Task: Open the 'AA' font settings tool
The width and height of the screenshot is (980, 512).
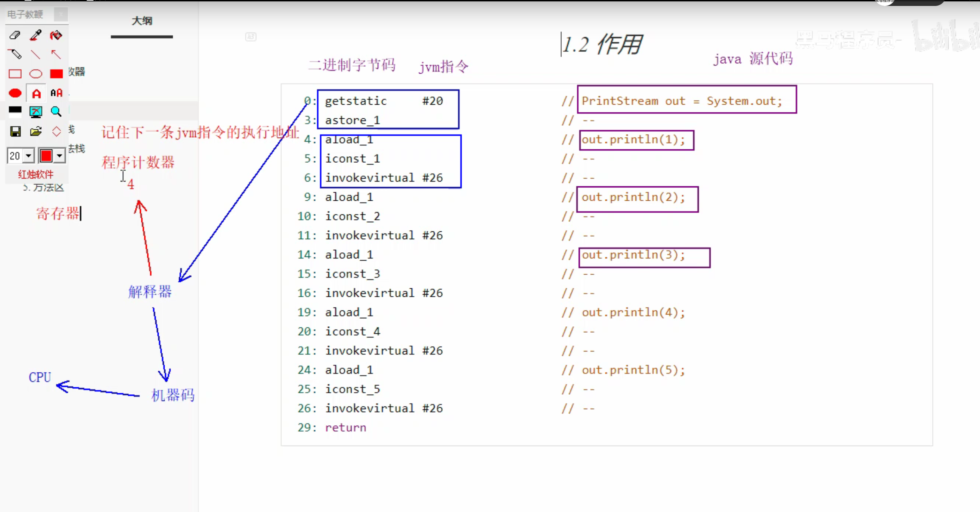Action: tap(56, 93)
